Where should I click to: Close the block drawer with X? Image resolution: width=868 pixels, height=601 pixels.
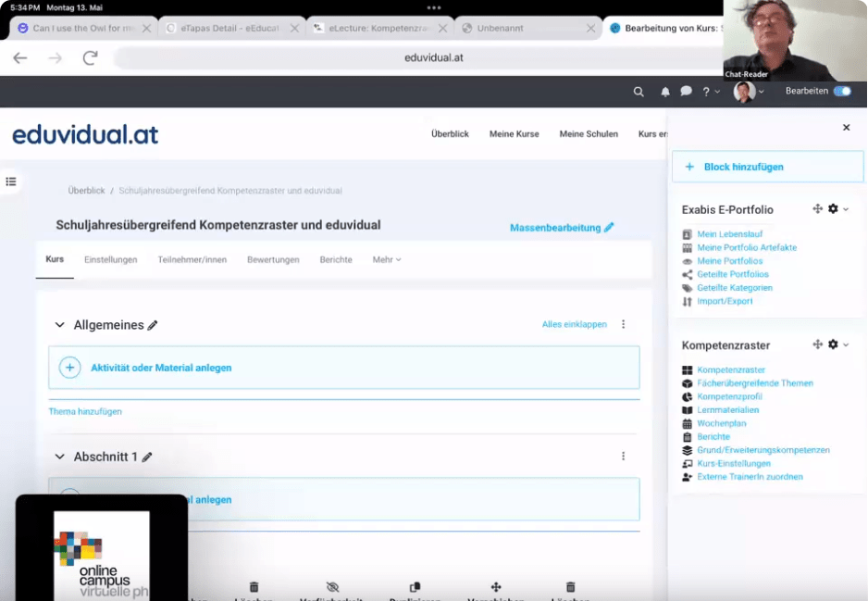click(846, 128)
